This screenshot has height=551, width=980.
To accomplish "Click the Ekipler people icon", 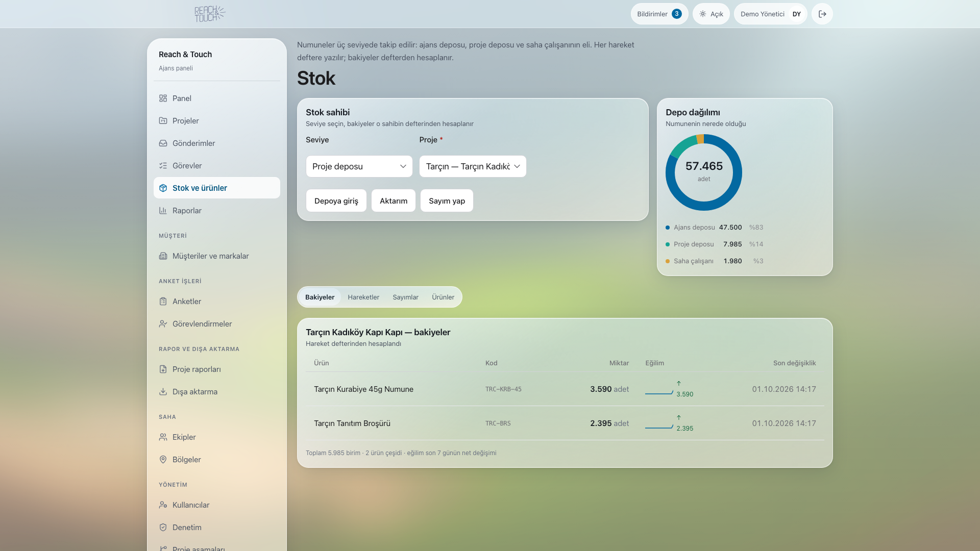I will [x=163, y=437].
